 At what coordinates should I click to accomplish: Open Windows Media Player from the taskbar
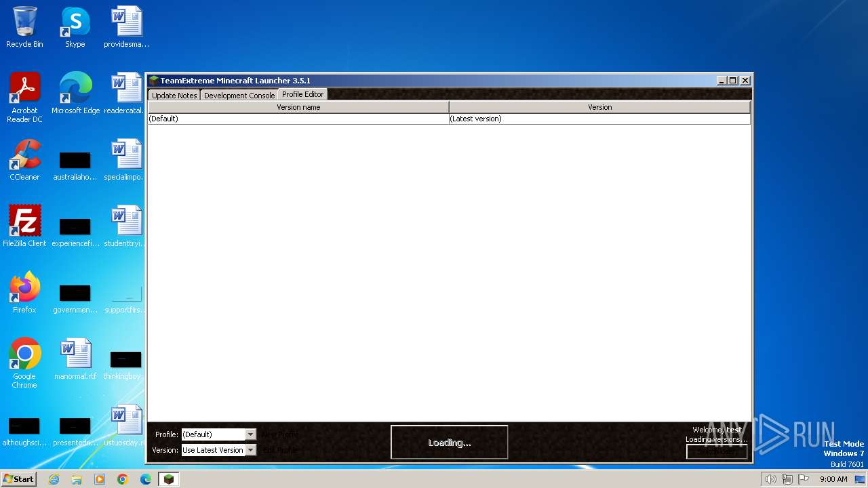(100, 479)
